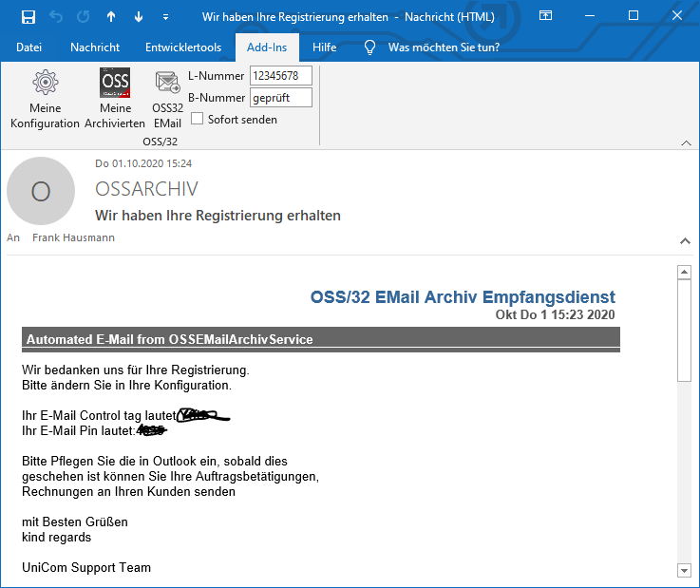This screenshot has width=700, height=588.
Task: Click 'OSS/32 EMail Archiv Empfangsdienst' heading
Action: (x=463, y=297)
